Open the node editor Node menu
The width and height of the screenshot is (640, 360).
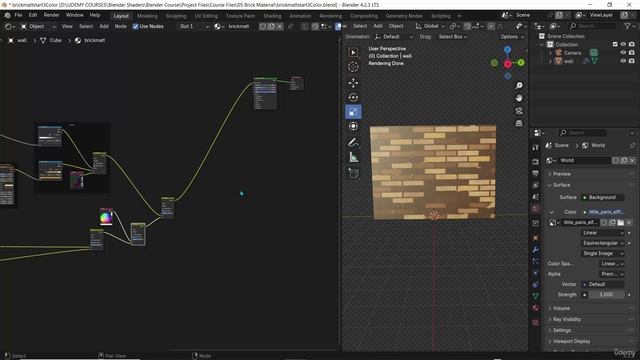120,26
